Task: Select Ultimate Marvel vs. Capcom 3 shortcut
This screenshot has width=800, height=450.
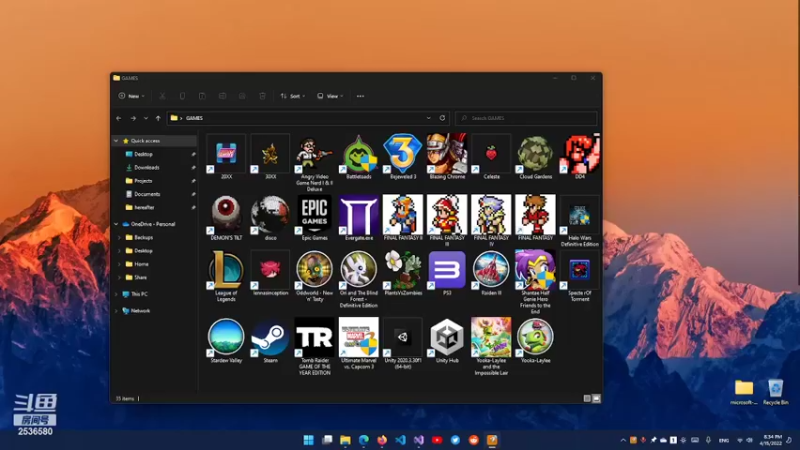Action: pos(359,343)
